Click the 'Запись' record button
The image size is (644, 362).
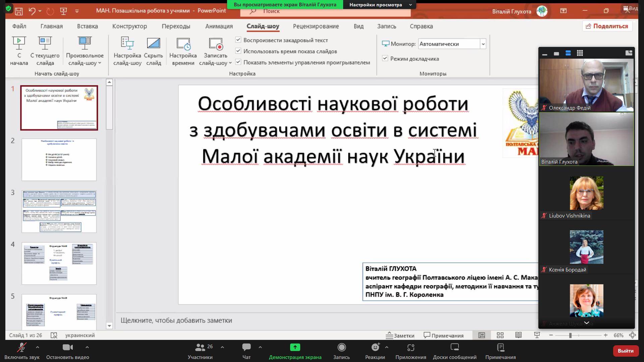(341, 351)
